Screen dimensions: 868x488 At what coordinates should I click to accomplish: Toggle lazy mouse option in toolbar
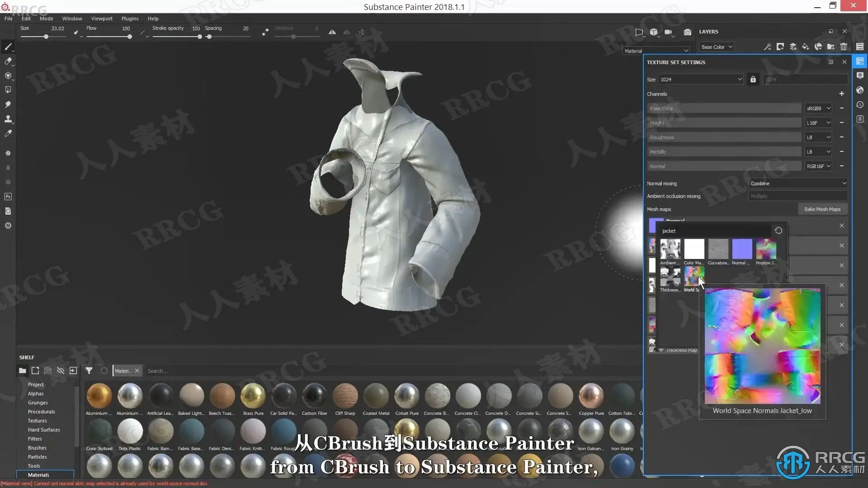tap(265, 32)
